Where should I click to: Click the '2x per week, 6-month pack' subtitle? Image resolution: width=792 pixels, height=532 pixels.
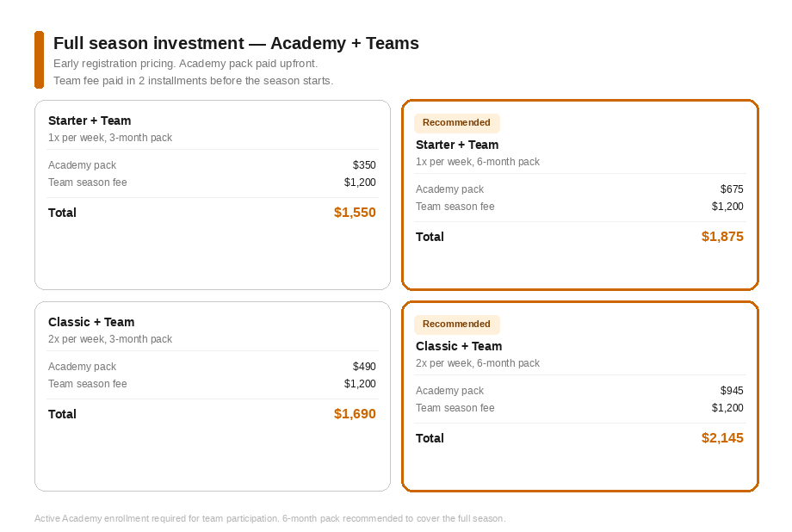[478, 363]
